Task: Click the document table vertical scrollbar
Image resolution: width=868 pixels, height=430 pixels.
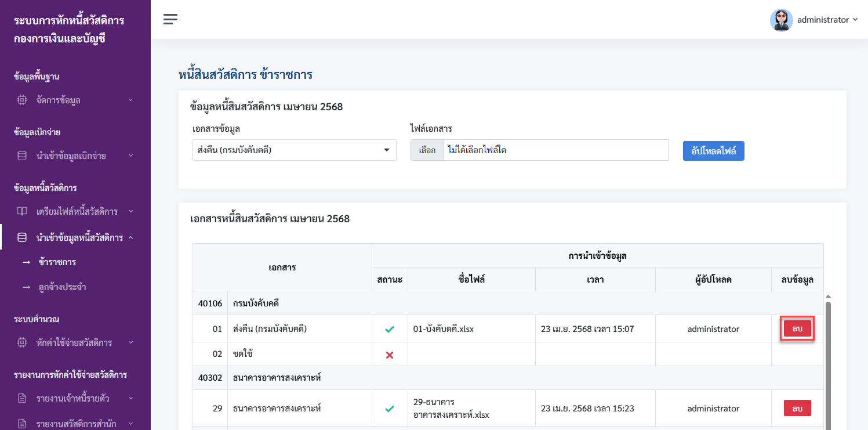Action: click(x=828, y=364)
